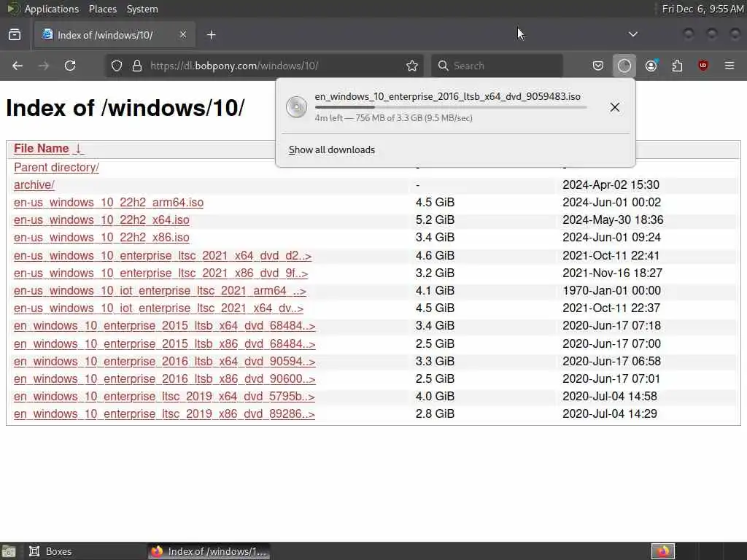Click the download progress bar
Image resolution: width=747 pixels, height=560 pixels.
[x=451, y=107]
